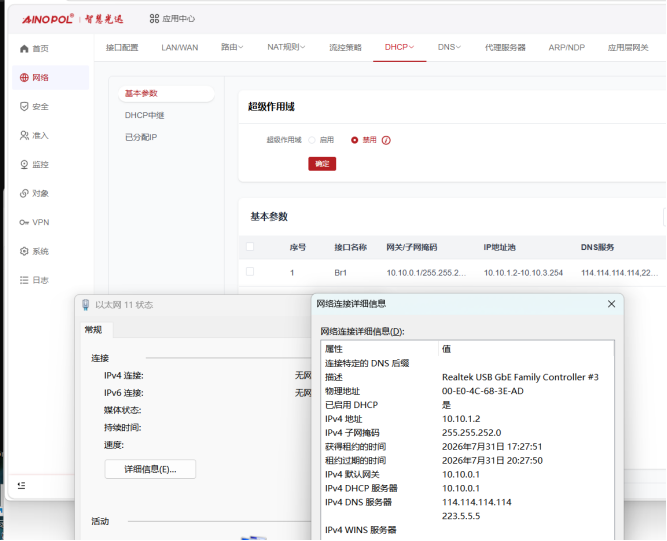Click the 10.10.1.2-10.10.3.254 IP pool cell

(x=523, y=273)
